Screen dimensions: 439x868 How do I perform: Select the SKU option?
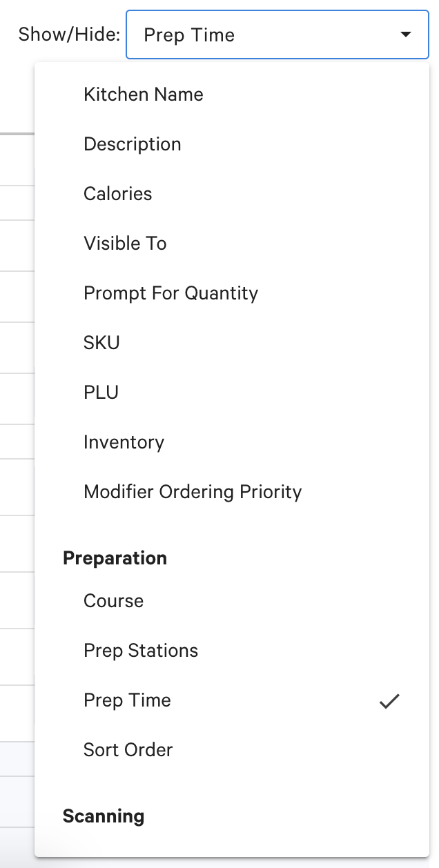pos(101,343)
